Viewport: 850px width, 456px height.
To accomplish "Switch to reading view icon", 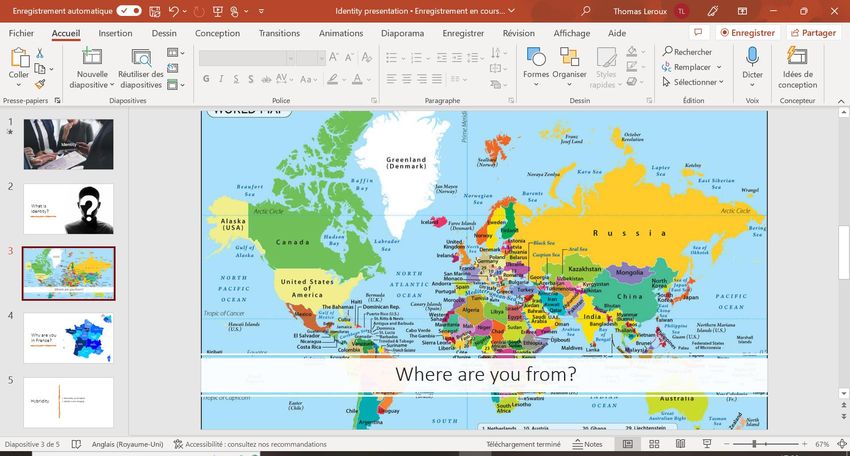I will [680, 444].
